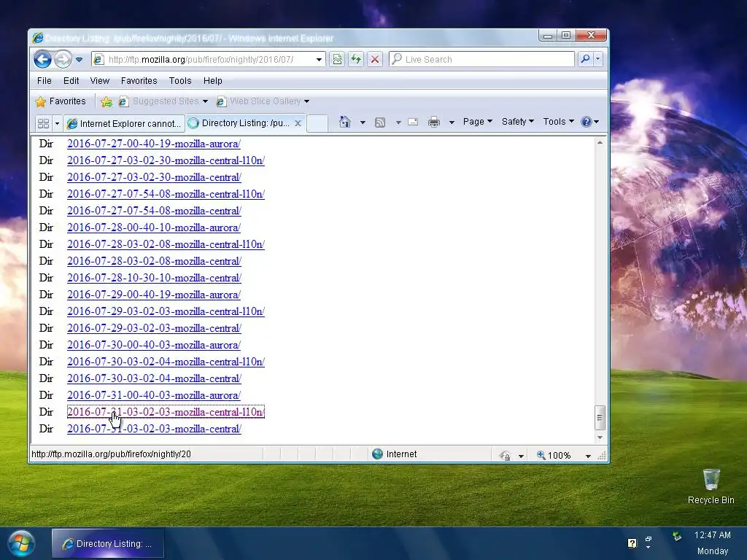The height and width of the screenshot is (560, 747).
Task: Open the recent pages dropdown arrow
Action: point(79,60)
